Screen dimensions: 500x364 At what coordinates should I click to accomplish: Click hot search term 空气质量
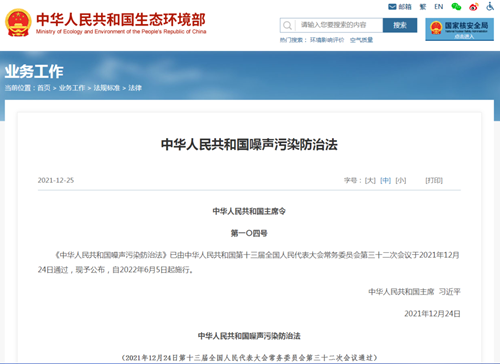[361, 40]
